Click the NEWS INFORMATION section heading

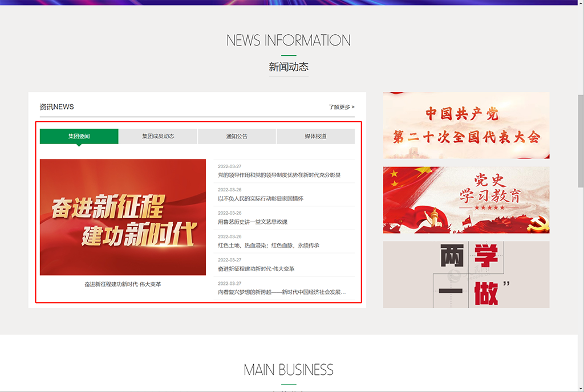coord(289,40)
